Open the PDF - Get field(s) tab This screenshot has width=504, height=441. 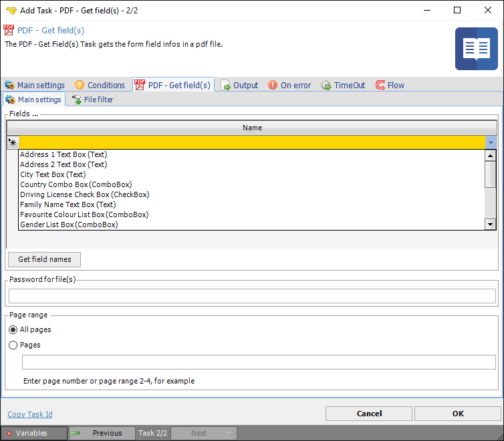[173, 85]
